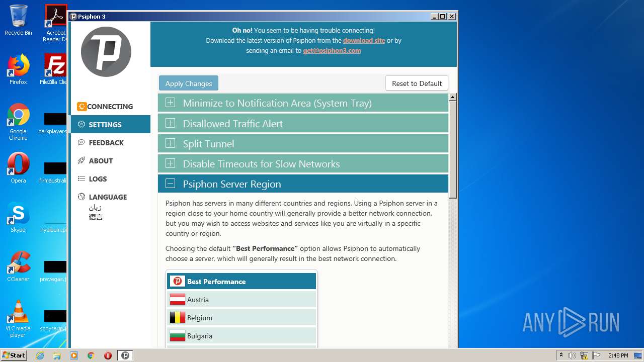
Task: Collapse the Psiphon Server Region section
Action: [303, 184]
